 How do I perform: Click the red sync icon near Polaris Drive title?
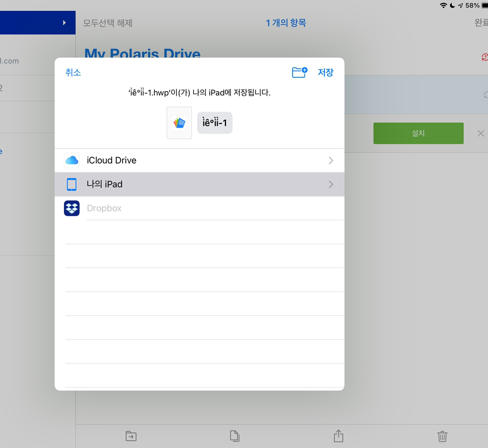485,57
